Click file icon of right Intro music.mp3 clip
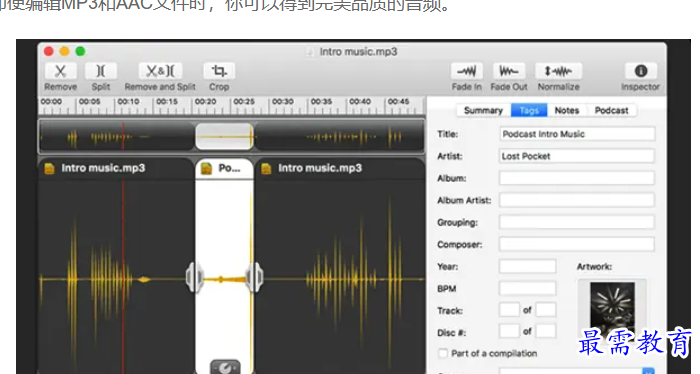Image resolution: width=700 pixels, height=374 pixels. pos(266,168)
